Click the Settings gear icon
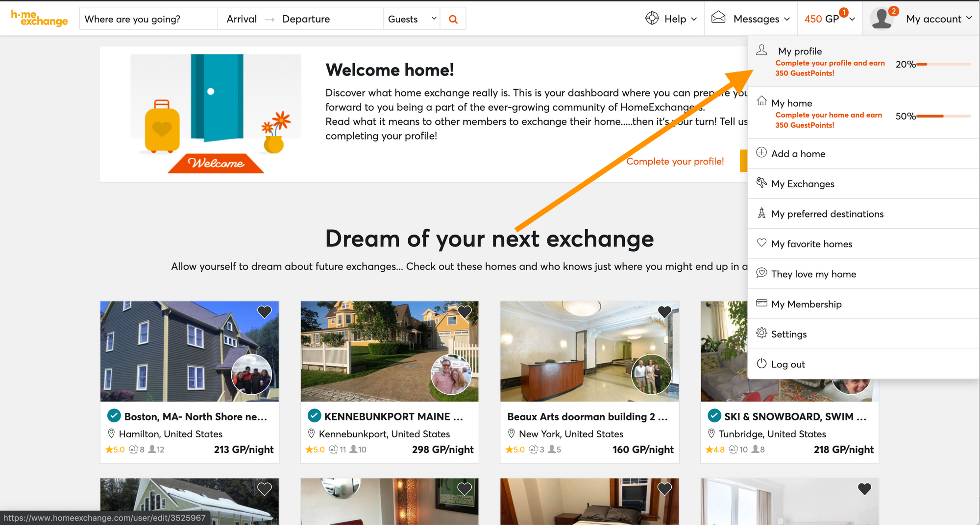Screen dimensions: 980x525 click(x=761, y=333)
